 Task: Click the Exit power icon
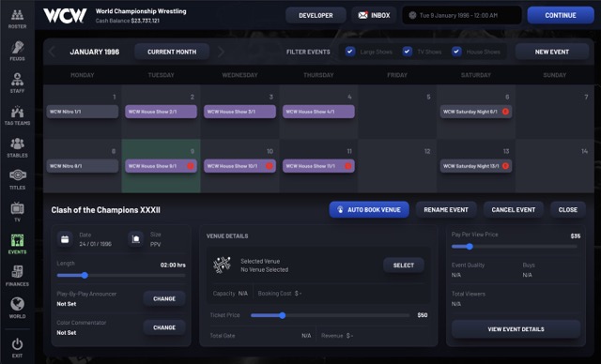coord(17,344)
